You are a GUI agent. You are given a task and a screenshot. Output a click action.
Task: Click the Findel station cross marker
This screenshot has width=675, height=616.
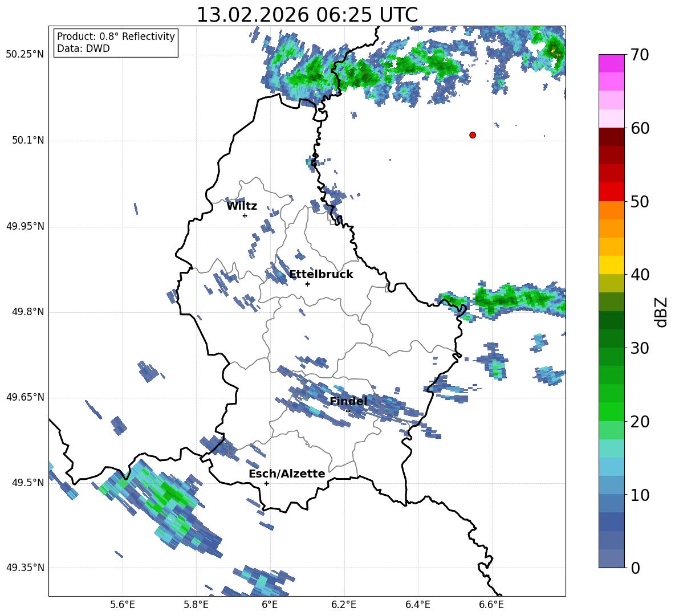point(348,411)
